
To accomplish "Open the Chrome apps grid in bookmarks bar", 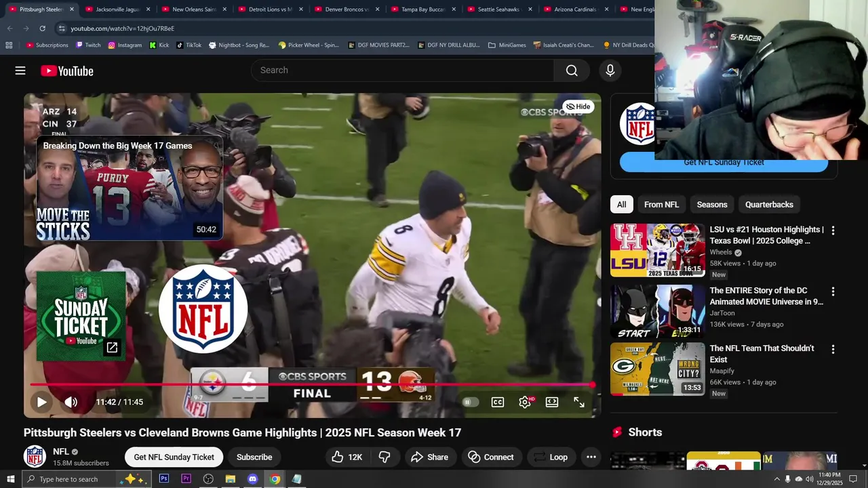I will click(x=9, y=45).
